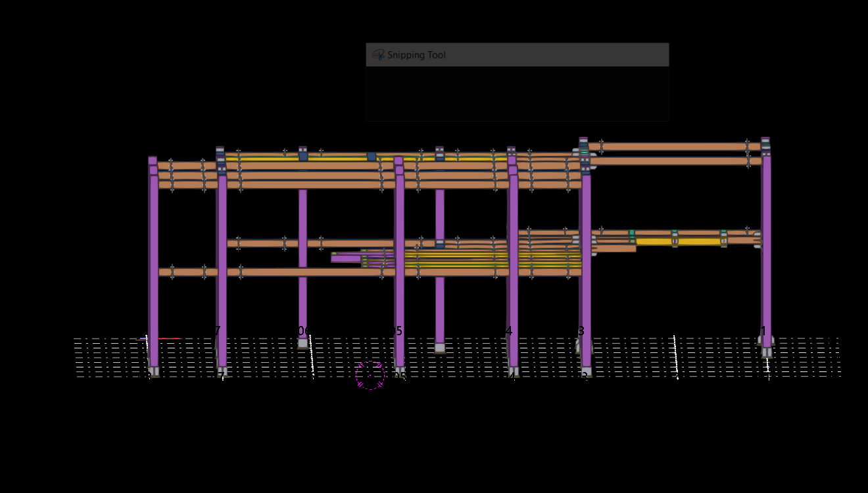The width and height of the screenshot is (868, 493).
Task: Select base plate of far-right column
Action: tap(767, 352)
